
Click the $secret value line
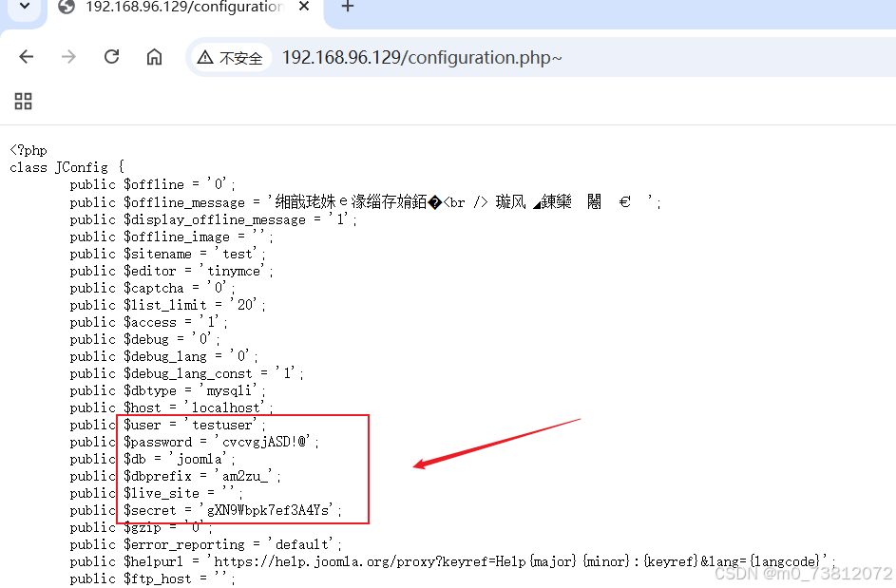click(206, 510)
